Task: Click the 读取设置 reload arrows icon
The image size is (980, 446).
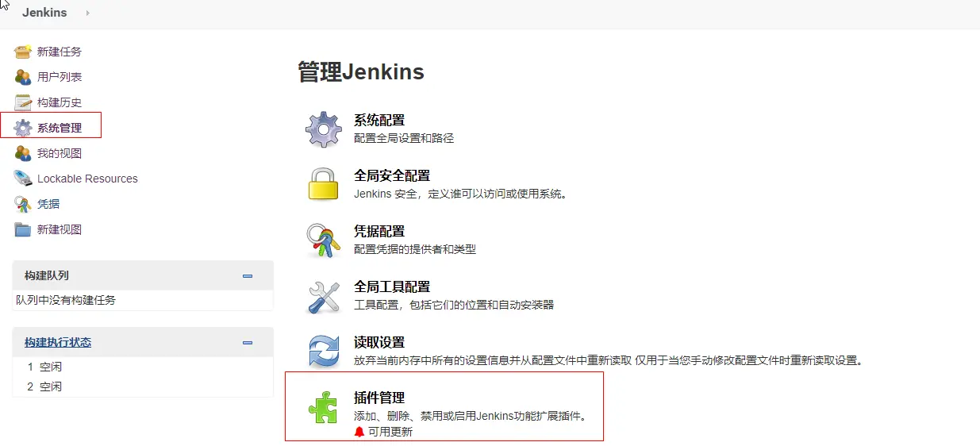Action: (324, 352)
